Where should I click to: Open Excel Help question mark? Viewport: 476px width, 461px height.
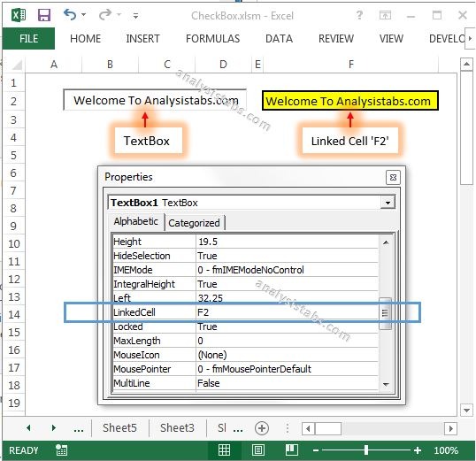point(359,14)
